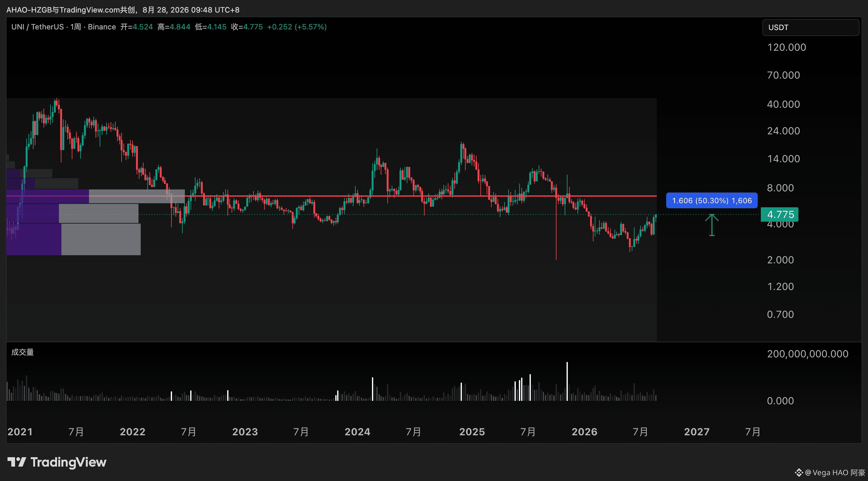Click the 2025 time axis label

tap(472, 432)
